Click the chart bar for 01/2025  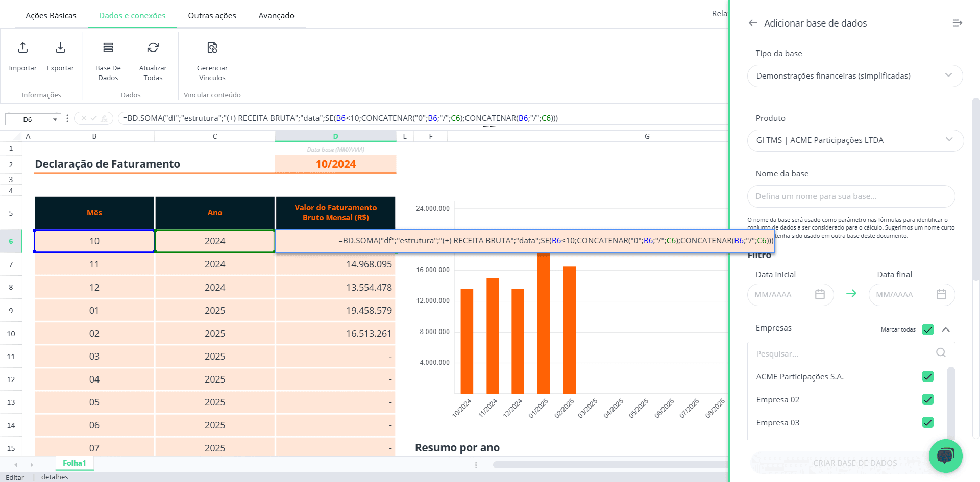tap(544, 323)
